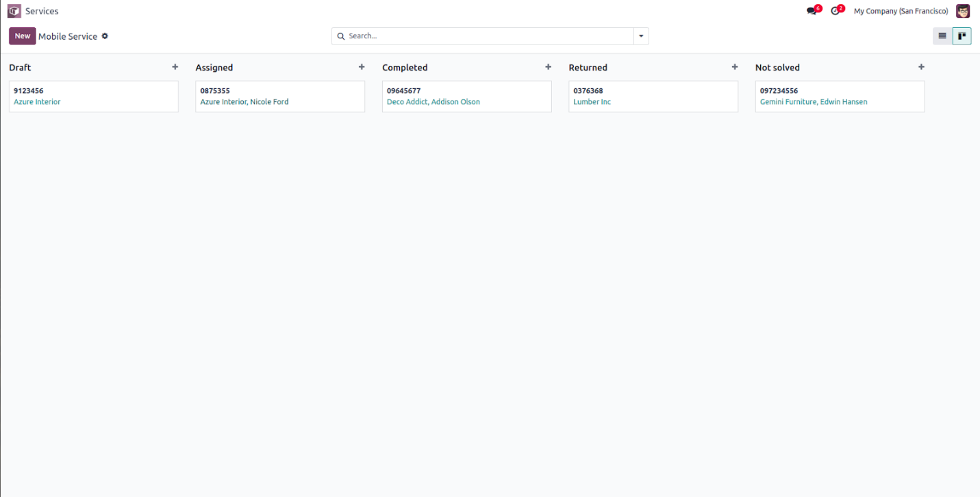Click Gemini Furniture, Edwin Hansen text
The height and width of the screenshot is (497, 980).
(814, 102)
